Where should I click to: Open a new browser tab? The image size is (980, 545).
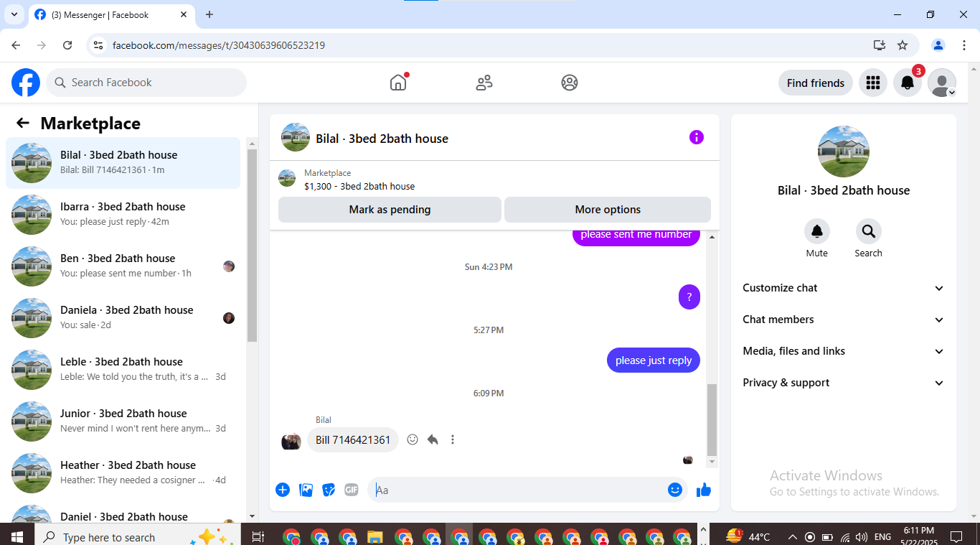[209, 14]
